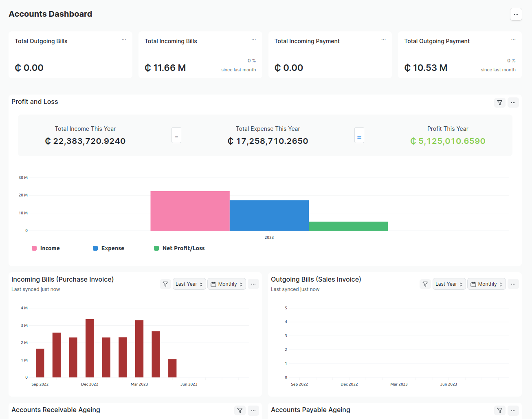Open Incoming Bills chart more options
The height and width of the screenshot is (419, 532).
pos(253,284)
